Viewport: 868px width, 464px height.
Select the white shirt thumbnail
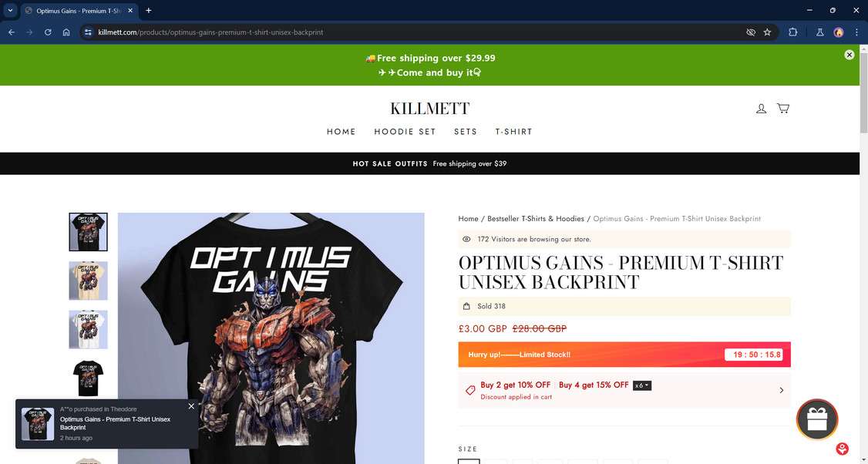[x=88, y=329]
